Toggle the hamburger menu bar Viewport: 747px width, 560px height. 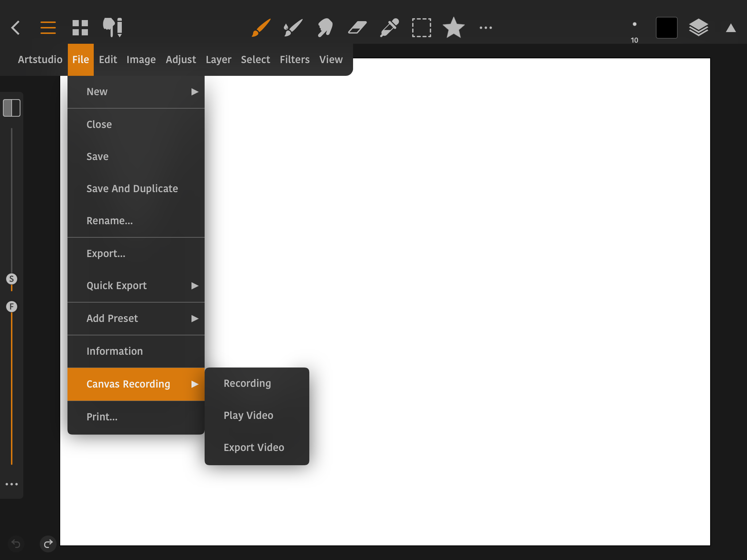[48, 28]
